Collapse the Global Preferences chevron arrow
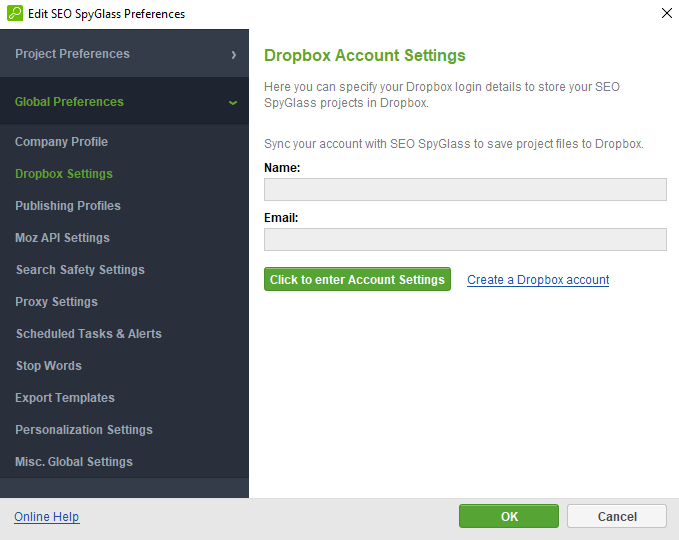The image size is (679, 540). tap(233, 103)
